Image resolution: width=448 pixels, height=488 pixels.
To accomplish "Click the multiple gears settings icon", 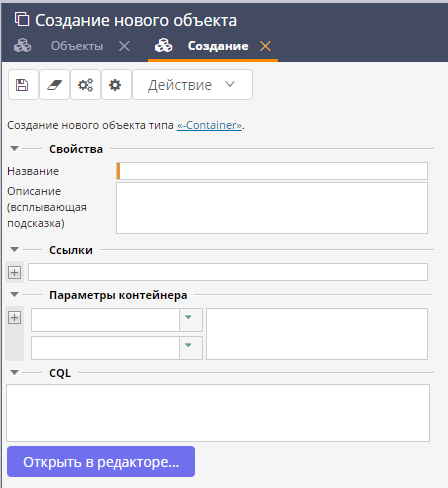I will [x=85, y=85].
